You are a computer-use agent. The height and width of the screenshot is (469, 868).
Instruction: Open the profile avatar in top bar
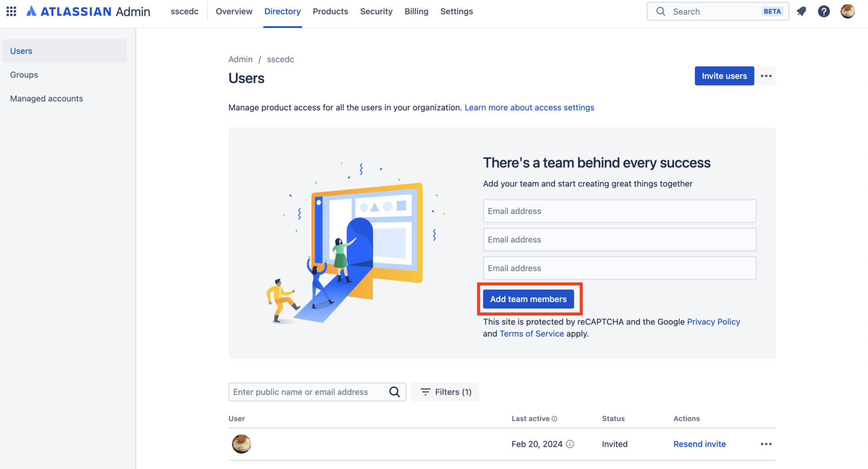(847, 11)
